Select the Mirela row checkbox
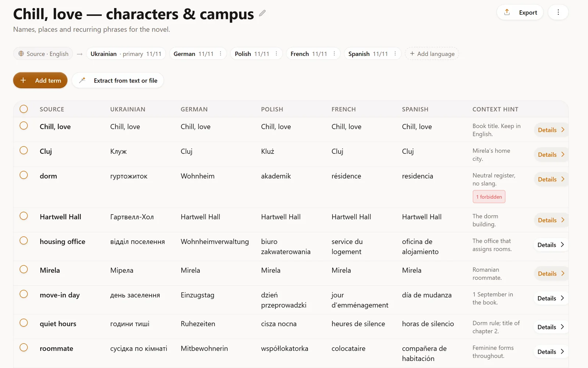The width and height of the screenshot is (588, 368). click(24, 269)
